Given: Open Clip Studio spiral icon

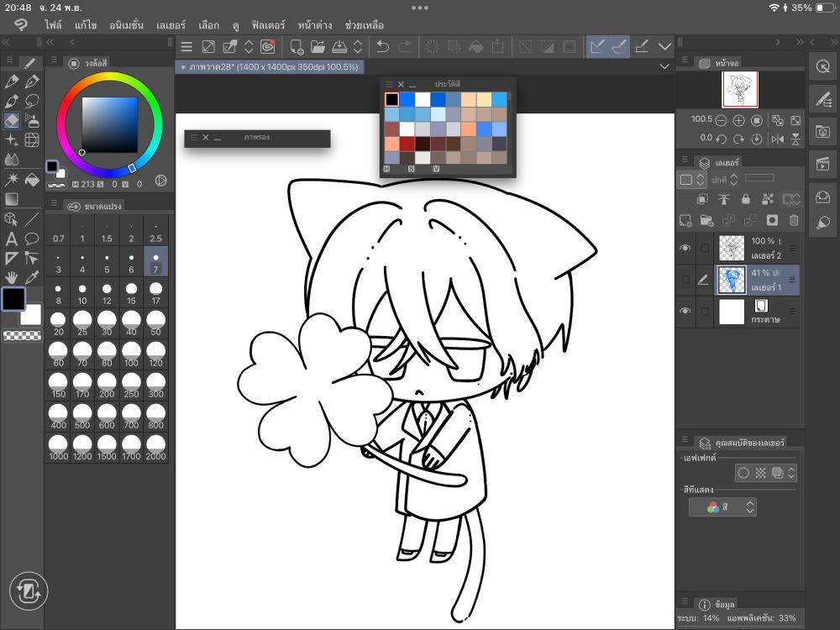Looking at the screenshot, I should click(x=267, y=47).
